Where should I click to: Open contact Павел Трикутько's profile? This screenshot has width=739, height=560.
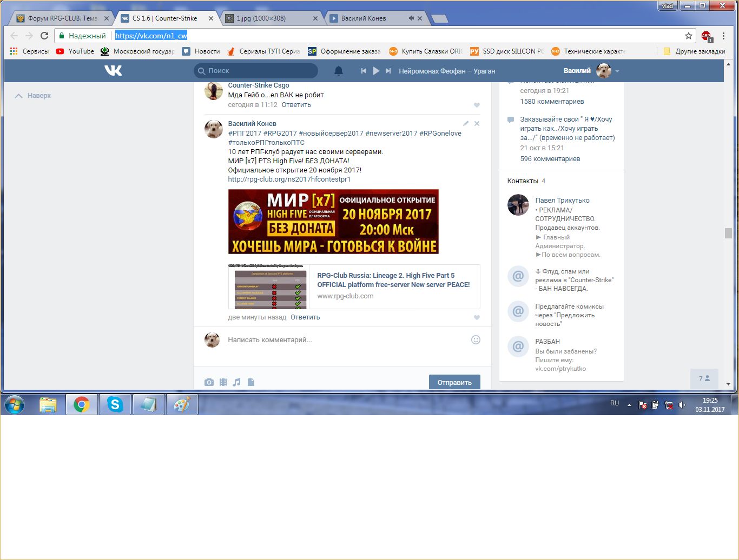[562, 201]
